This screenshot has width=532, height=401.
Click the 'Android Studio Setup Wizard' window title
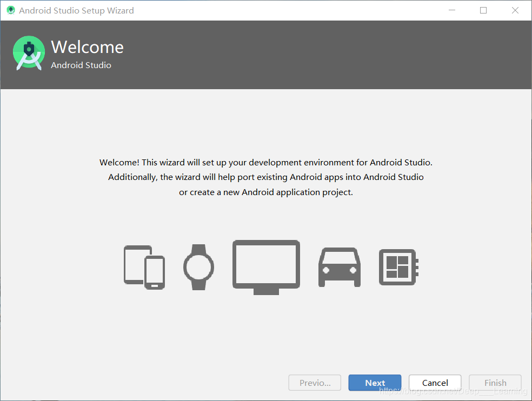coord(76,10)
